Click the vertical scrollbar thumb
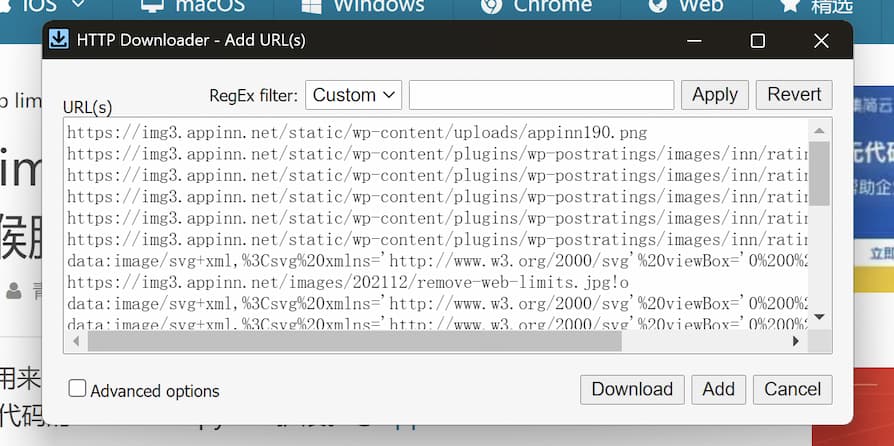894x446 pixels. click(x=819, y=172)
